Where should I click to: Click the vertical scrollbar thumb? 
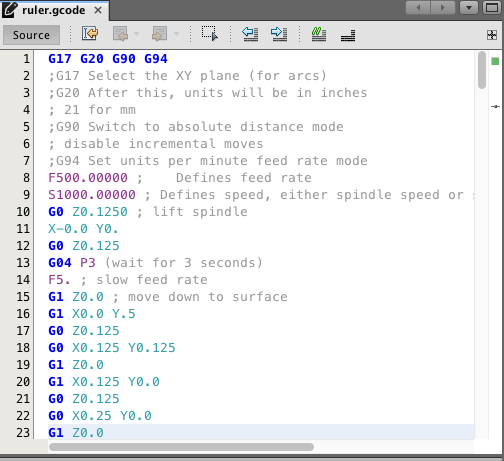point(482,70)
